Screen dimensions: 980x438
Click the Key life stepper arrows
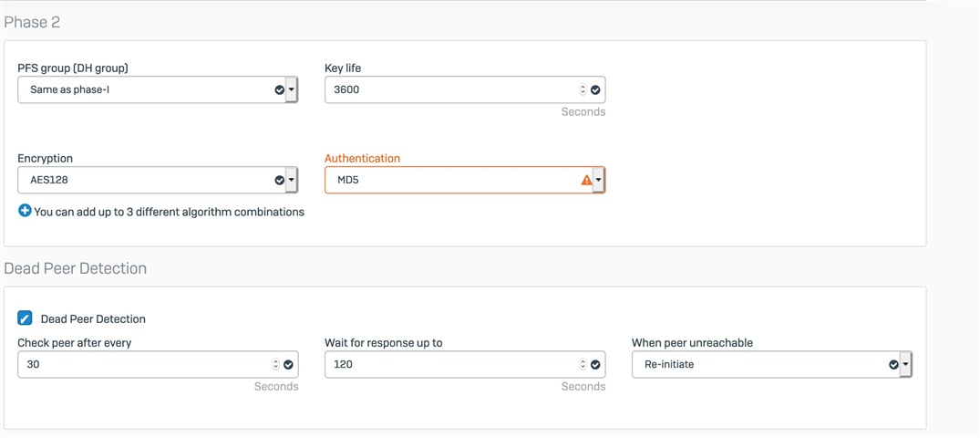[x=583, y=90]
